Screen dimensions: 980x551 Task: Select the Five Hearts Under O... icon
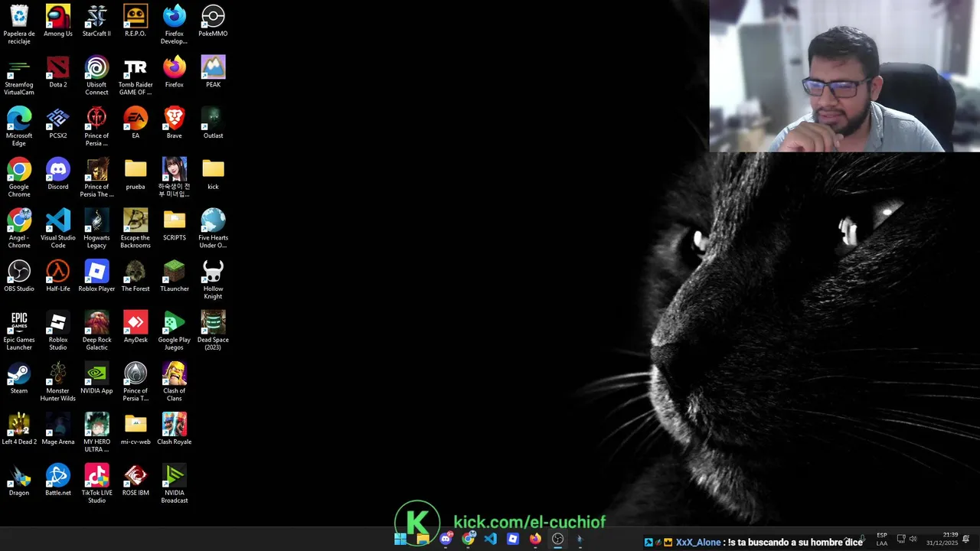[x=213, y=228]
